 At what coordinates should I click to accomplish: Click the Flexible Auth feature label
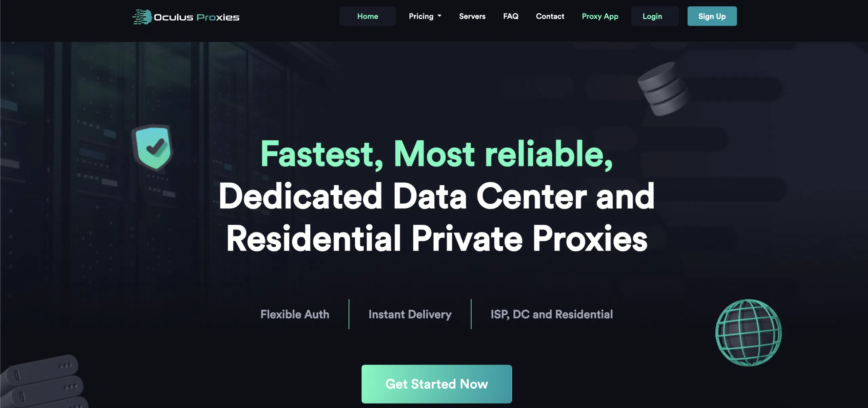[x=295, y=314]
